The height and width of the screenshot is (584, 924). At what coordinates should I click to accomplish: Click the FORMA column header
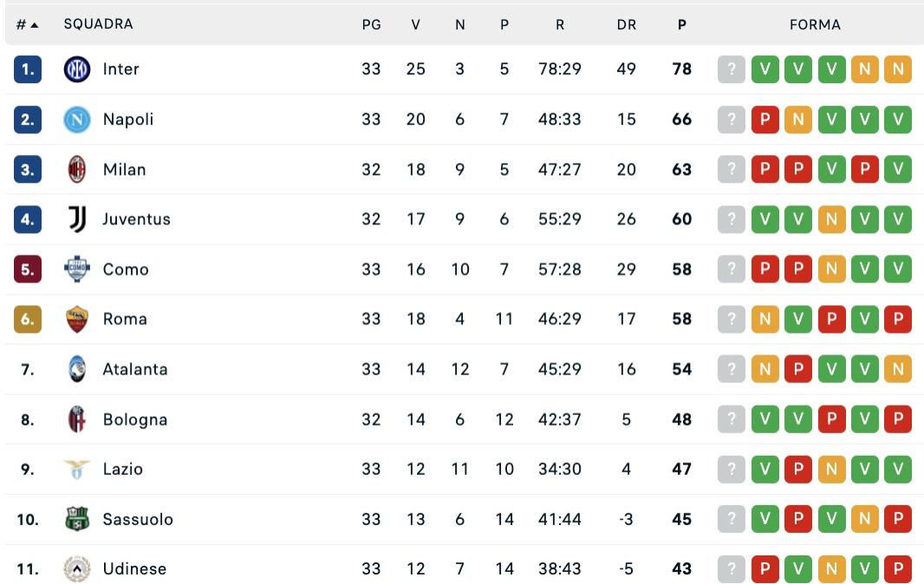pos(815,24)
